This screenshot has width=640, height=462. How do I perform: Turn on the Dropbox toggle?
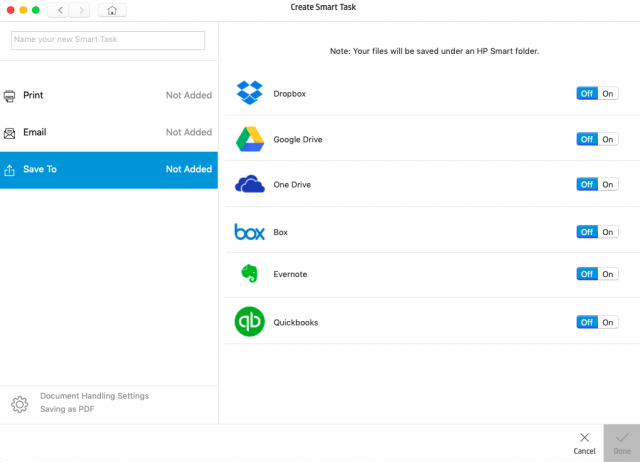point(608,93)
